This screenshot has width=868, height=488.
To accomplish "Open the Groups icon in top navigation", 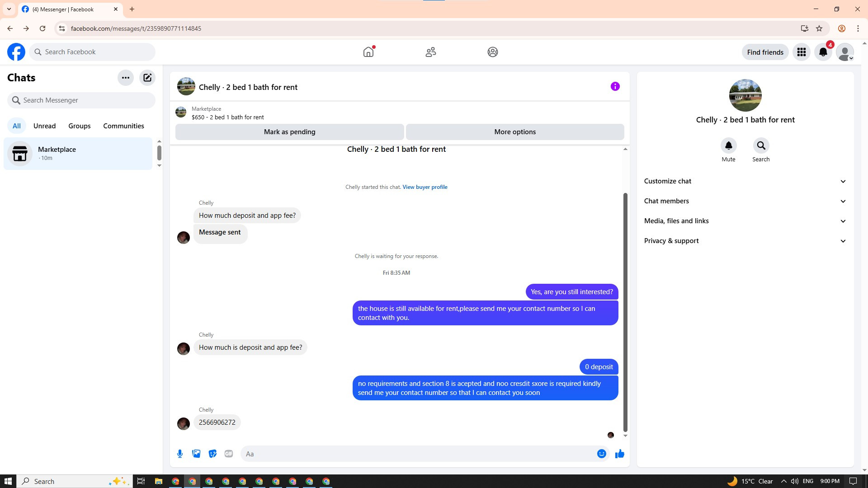I will pyautogui.click(x=493, y=52).
